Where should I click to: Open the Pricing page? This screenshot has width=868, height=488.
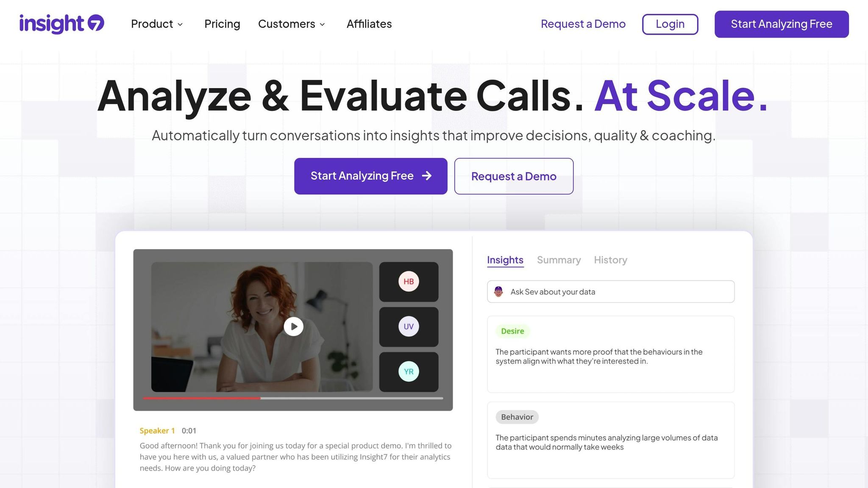click(x=222, y=24)
